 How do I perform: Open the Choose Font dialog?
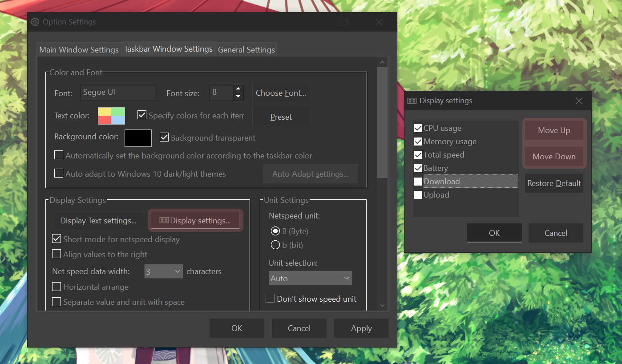pyautogui.click(x=281, y=93)
